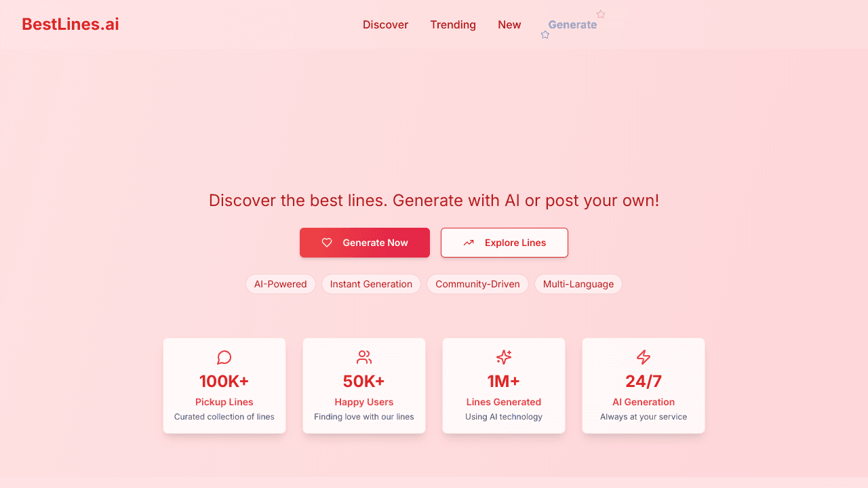Click the Generate Now button

(365, 243)
